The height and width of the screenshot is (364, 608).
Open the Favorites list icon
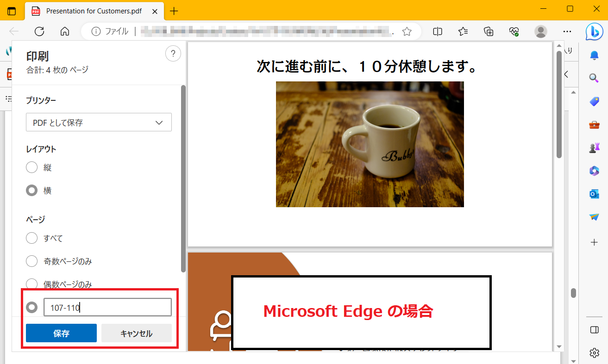463,31
